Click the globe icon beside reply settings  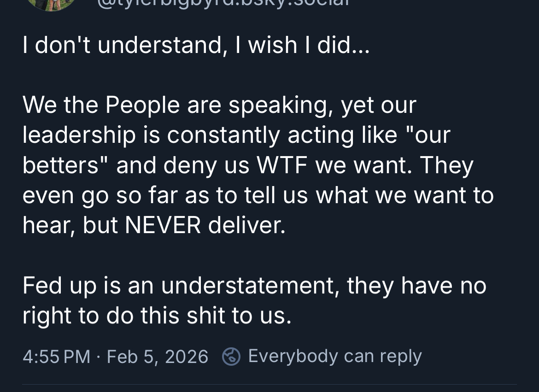(231, 357)
